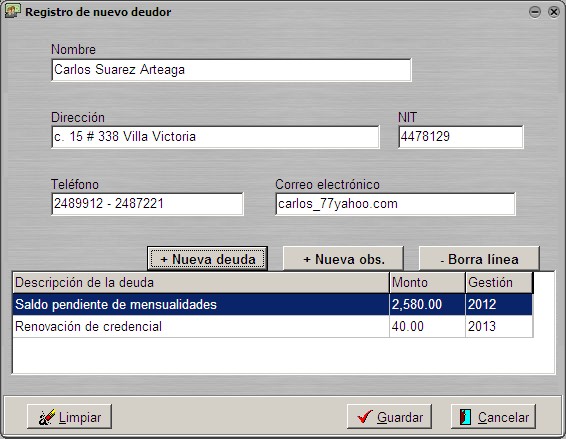The image size is (566, 439).
Task: Minimize the Registro de nuevo deudor window
Action: (x=535, y=12)
